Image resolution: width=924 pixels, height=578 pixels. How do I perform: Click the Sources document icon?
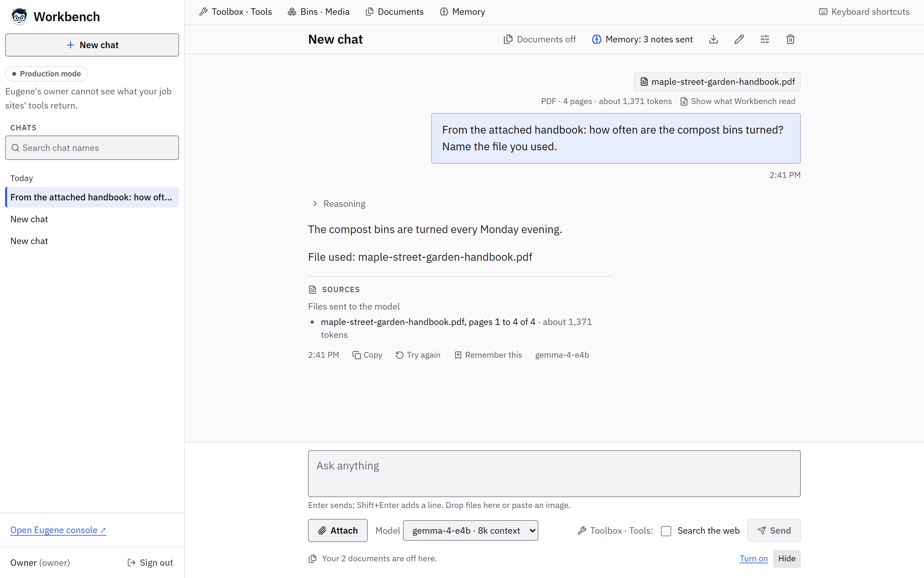(x=312, y=289)
